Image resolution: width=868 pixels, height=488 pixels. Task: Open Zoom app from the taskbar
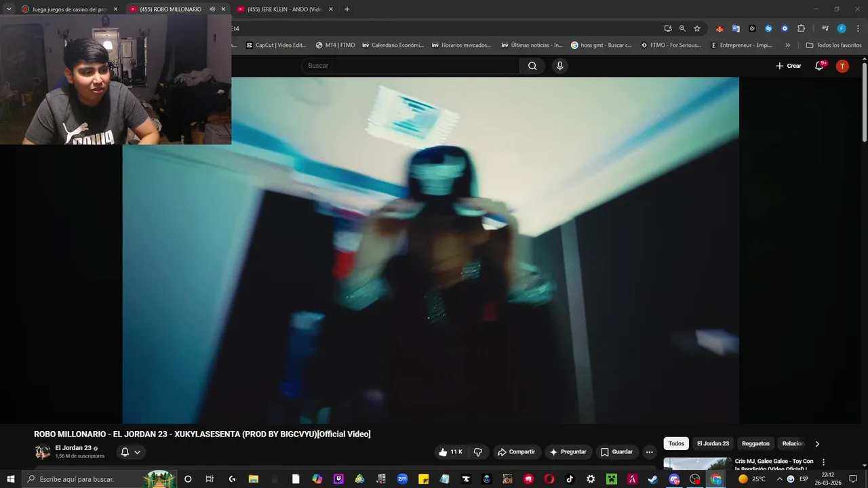pyautogui.click(x=402, y=479)
